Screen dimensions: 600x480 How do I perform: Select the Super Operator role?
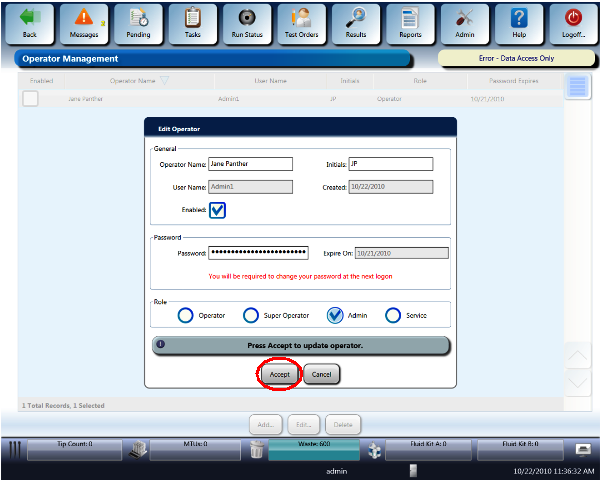[x=251, y=315]
